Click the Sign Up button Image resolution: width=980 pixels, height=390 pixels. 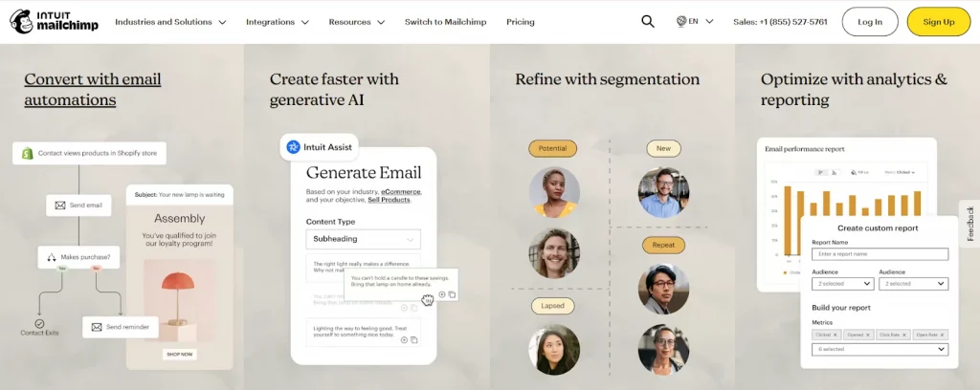pyautogui.click(x=938, y=22)
